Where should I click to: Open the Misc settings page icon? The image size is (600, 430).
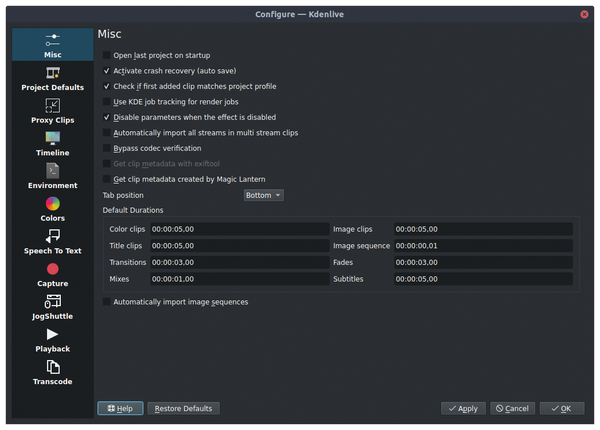tap(52, 40)
